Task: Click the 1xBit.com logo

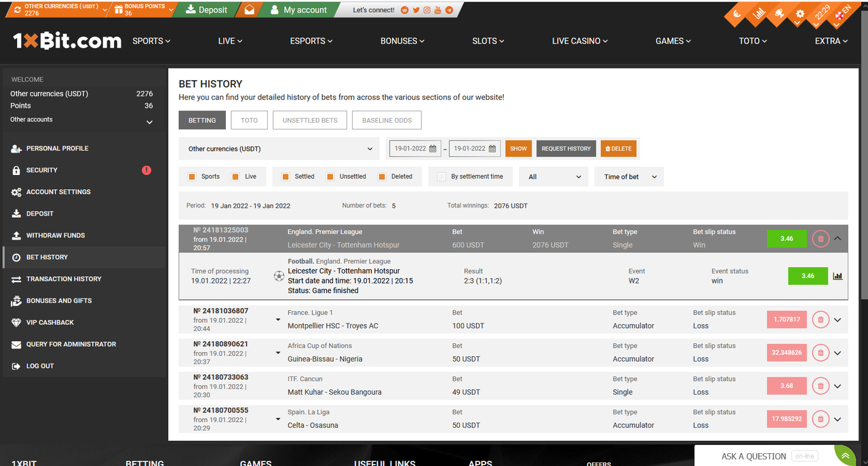Action: point(67,41)
